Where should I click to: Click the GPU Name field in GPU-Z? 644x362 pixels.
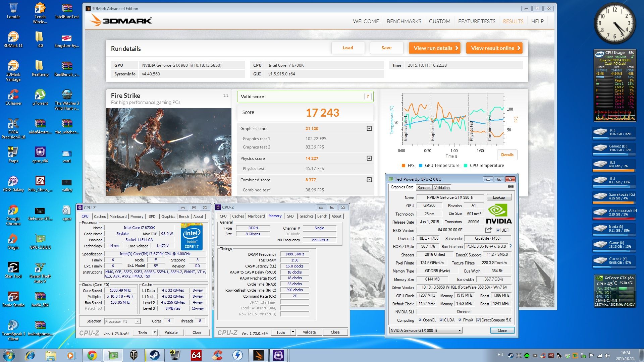(450, 197)
